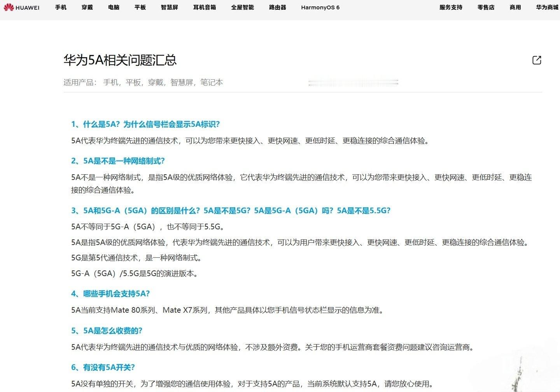Viewport: 560px width, 392px height.
Task: Go to 全屋智能 in the top navigation
Action: [242, 7]
